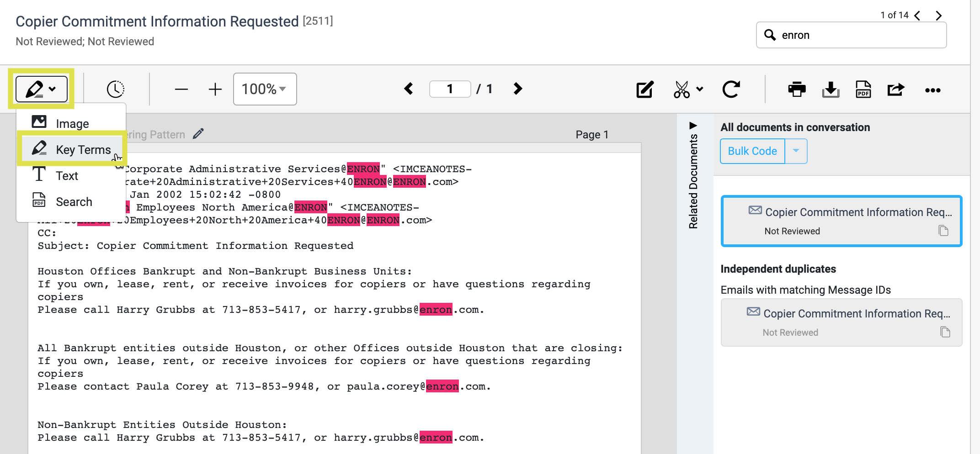This screenshot has width=980, height=454.
Task: Expand scissors tool dropdown arrow
Action: pyautogui.click(x=700, y=89)
